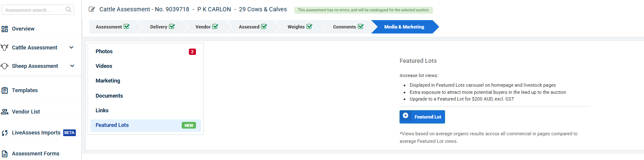
Task: Click the Delivery step checkmark
Action: (172, 27)
